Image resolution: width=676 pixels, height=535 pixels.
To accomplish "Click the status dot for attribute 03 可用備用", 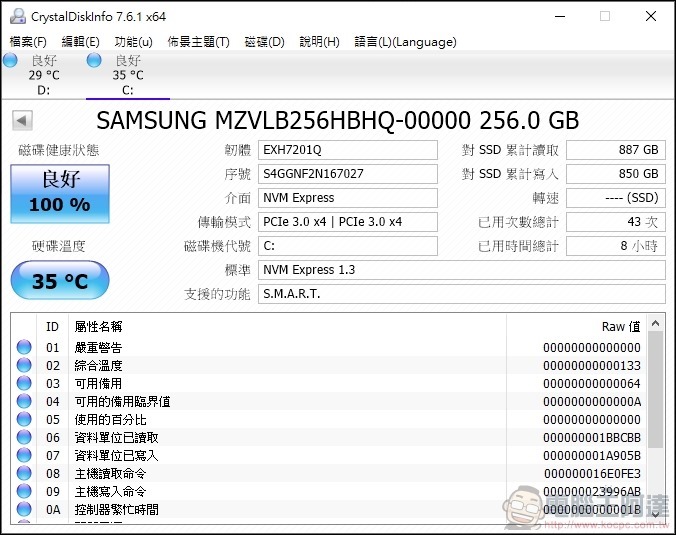I will pyautogui.click(x=24, y=383).
